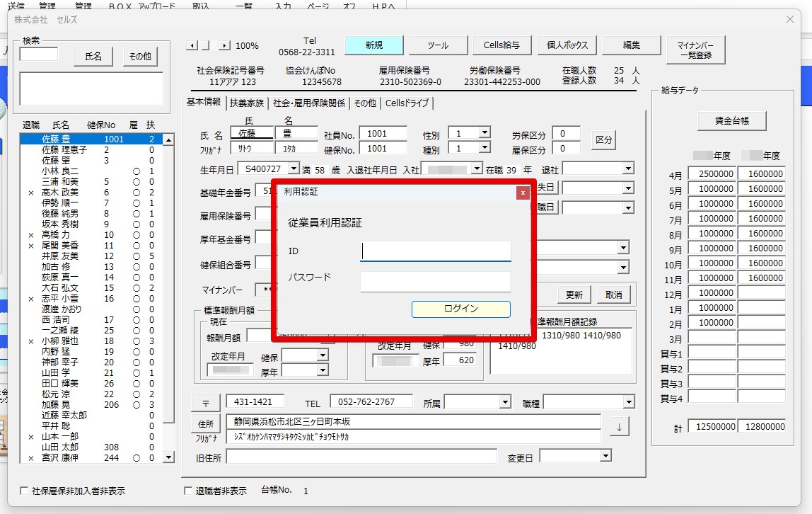Select employee 渡邉 かおり in list
Screen dimensions: 812x514
tap(92, 309)
